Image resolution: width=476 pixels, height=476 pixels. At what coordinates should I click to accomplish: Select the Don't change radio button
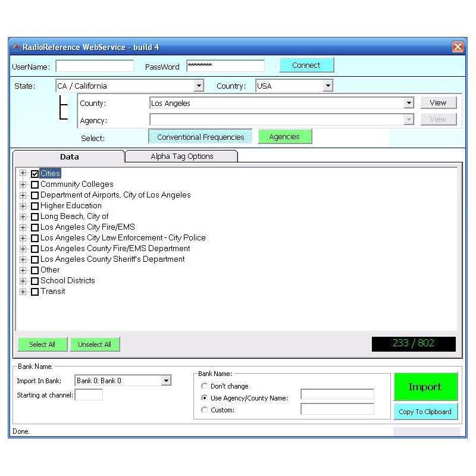(204, 386)
